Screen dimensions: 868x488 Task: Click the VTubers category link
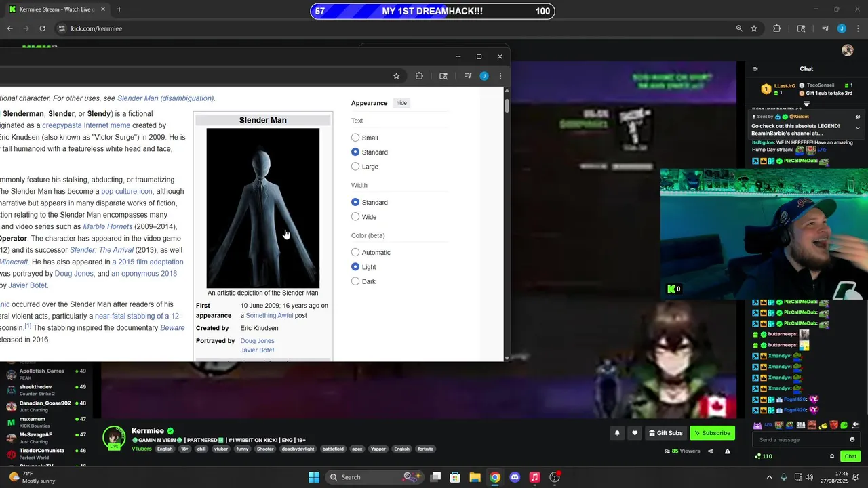pos(141,449)
